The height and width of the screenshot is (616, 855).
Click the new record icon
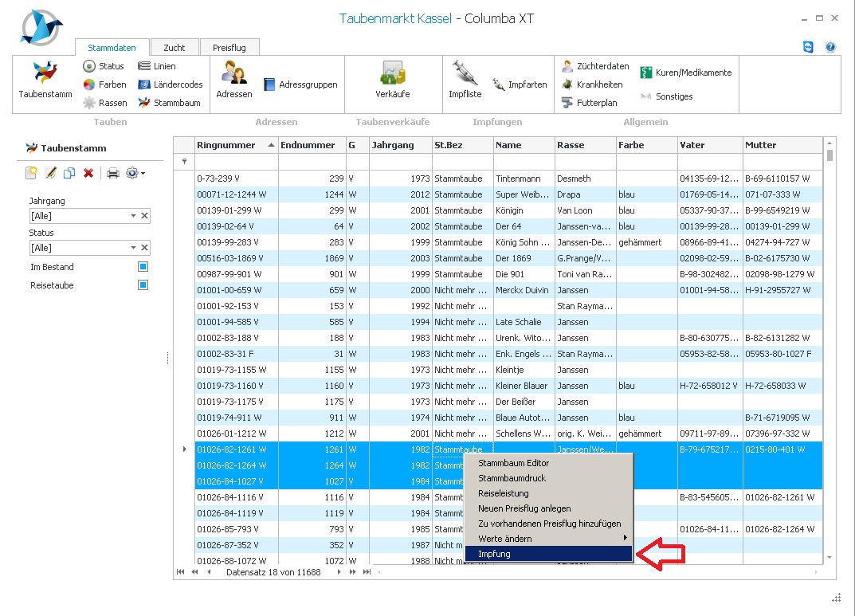point(31,173)
